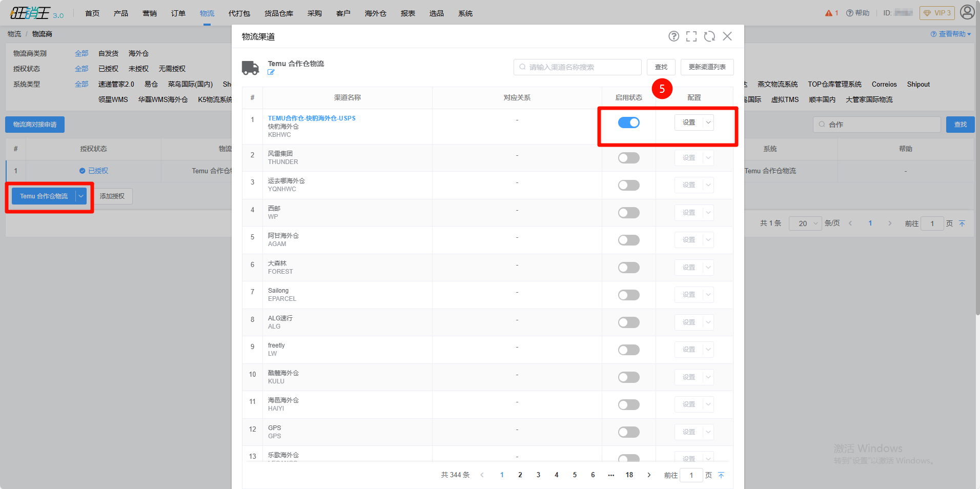This screenshot has height=489, width=980.
Task: Jump to top arrow in background pagination
Action: tap(962, 223)
